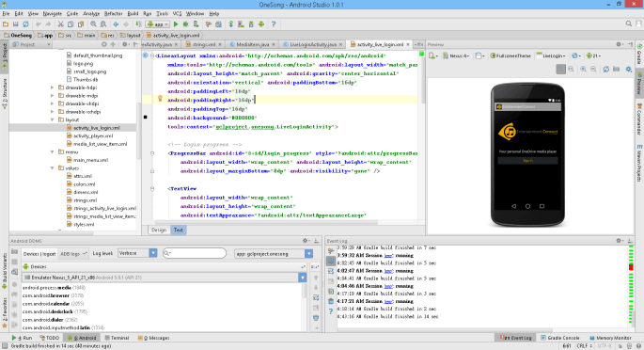
Task: Click the Save All toolbar icon
Action: click(x=16, y=24)
